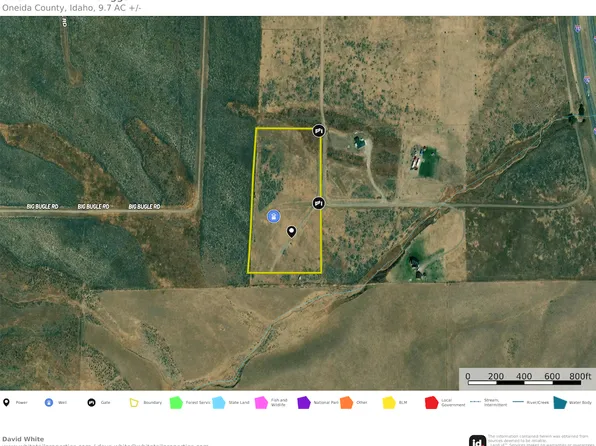
Task: Click the pink Fish and Wildlife swatch
Action: 261,402
